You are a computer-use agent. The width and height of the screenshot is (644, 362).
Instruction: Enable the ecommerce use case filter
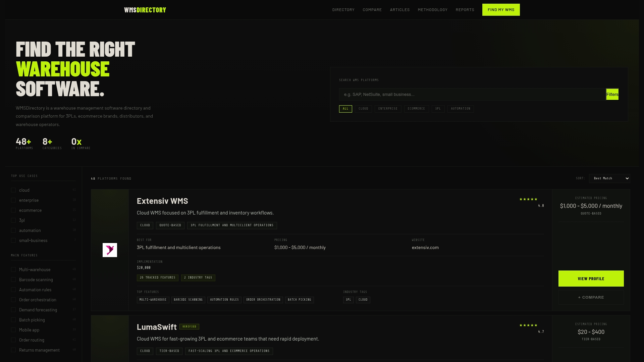click(13, 210)
